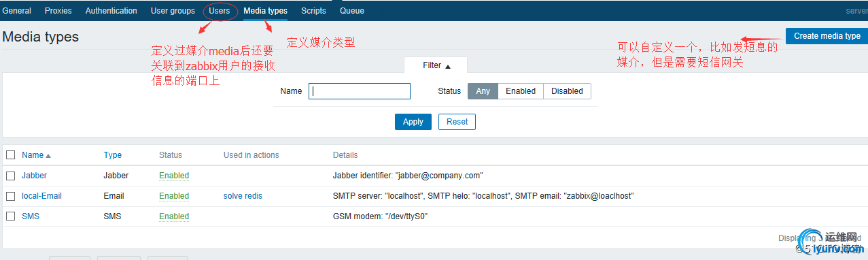Toggle Enabled status of local-Email
Screen dimensions: 868x260
point(174,196)
